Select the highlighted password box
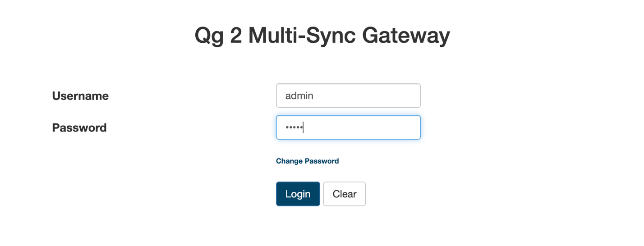Viewport: 644px width, 246px height. [348, 127]
